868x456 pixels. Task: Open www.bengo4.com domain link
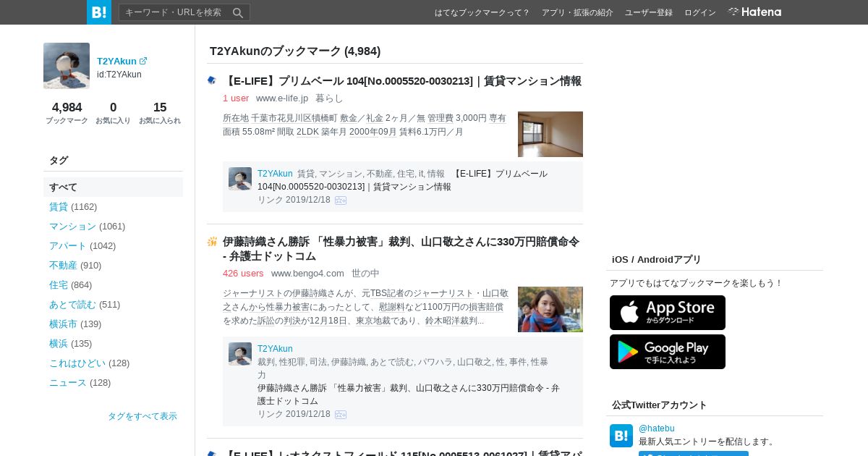coord(307,273)
